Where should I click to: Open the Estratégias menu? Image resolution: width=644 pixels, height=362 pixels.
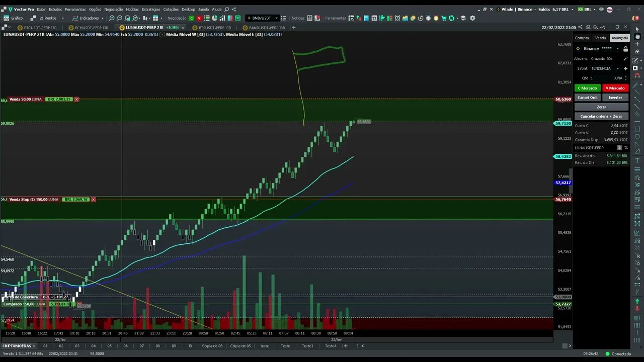[151, 9]
